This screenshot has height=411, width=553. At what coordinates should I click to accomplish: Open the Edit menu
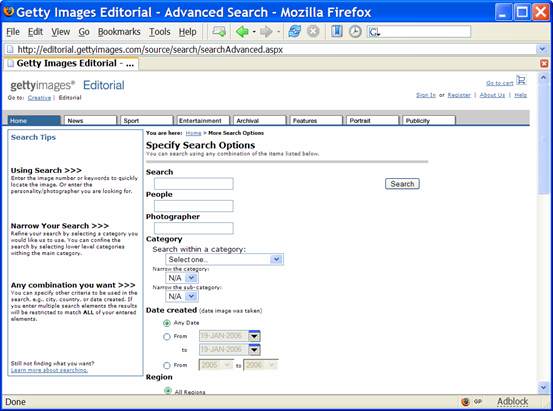click(35, 32)
